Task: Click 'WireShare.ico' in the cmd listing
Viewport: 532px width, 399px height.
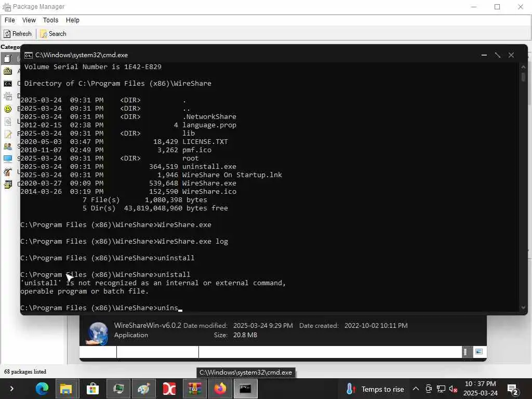Action: click(209, 192)
